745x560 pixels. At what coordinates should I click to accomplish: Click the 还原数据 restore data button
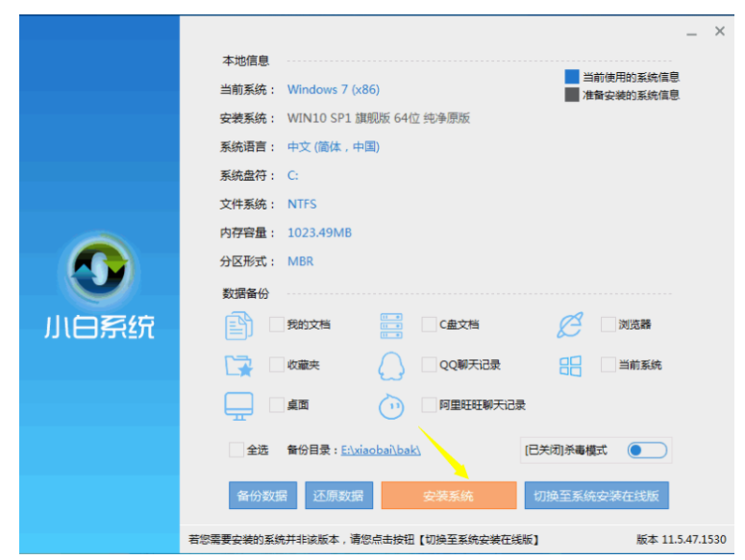pyautogui.click(x=338, y=496)
